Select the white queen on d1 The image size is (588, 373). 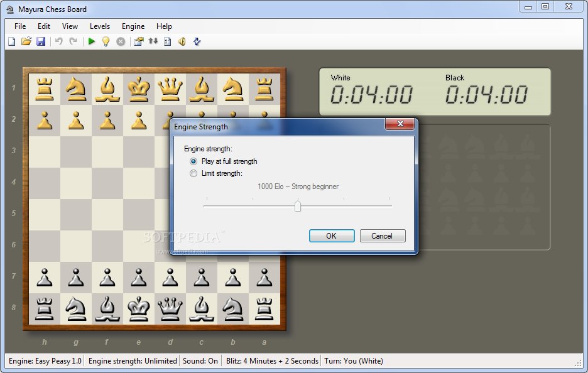click(170, 89)
